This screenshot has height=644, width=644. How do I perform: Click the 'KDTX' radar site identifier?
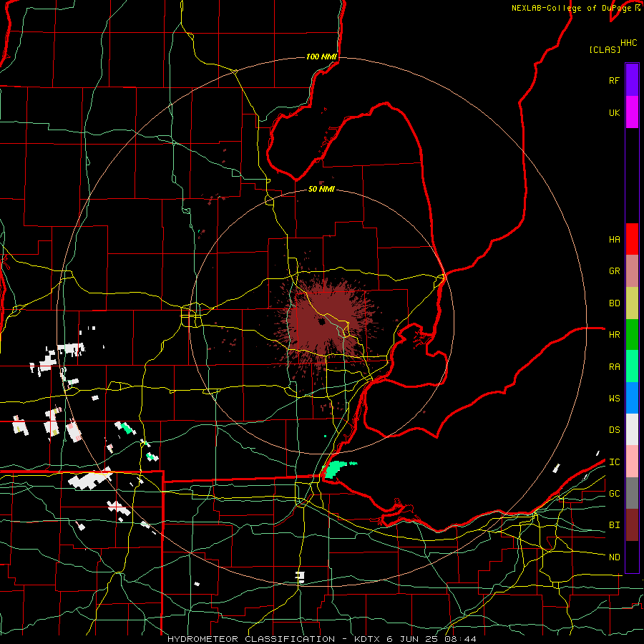368,639
